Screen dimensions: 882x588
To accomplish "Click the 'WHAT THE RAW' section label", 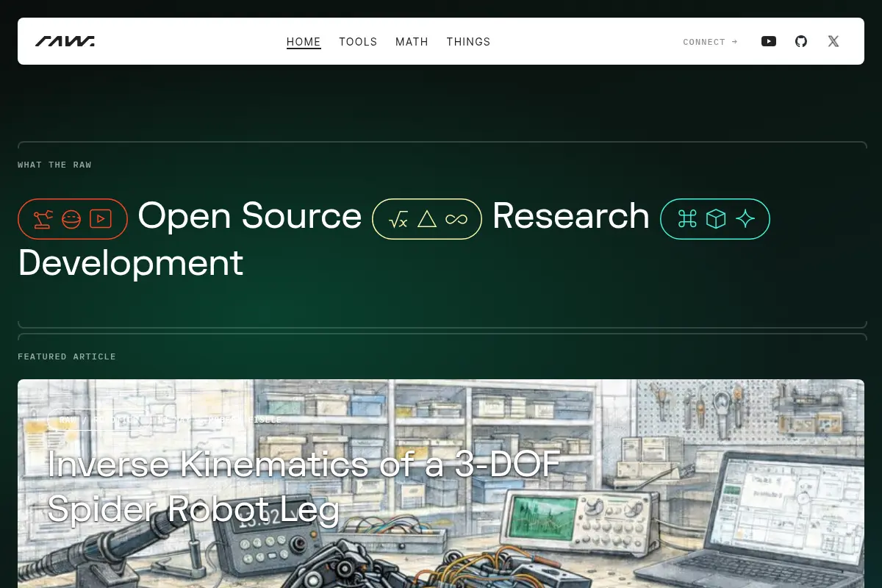I will point(54,165).
